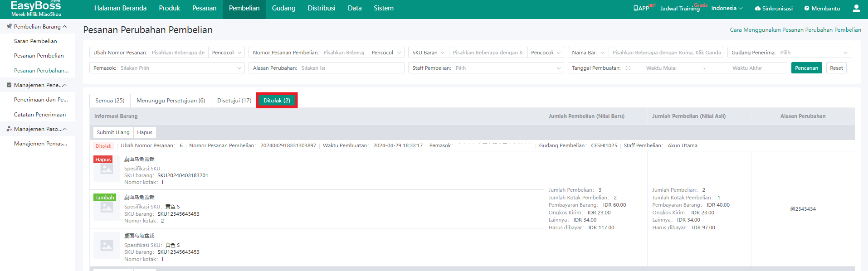Collapse the Manajemen Penerimaan sidebar group
Image resolution: width=868 pixels, height=271 pixels.
(x=64, y=85)
